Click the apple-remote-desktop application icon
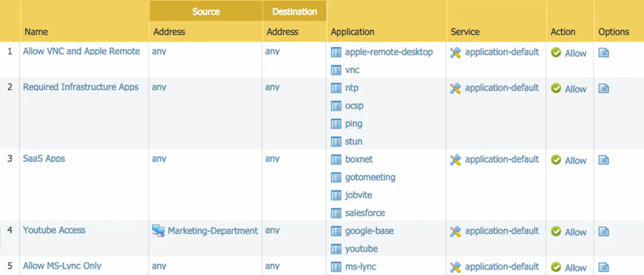Viewport: 644px width, 275px height. [x=336, y=53]
